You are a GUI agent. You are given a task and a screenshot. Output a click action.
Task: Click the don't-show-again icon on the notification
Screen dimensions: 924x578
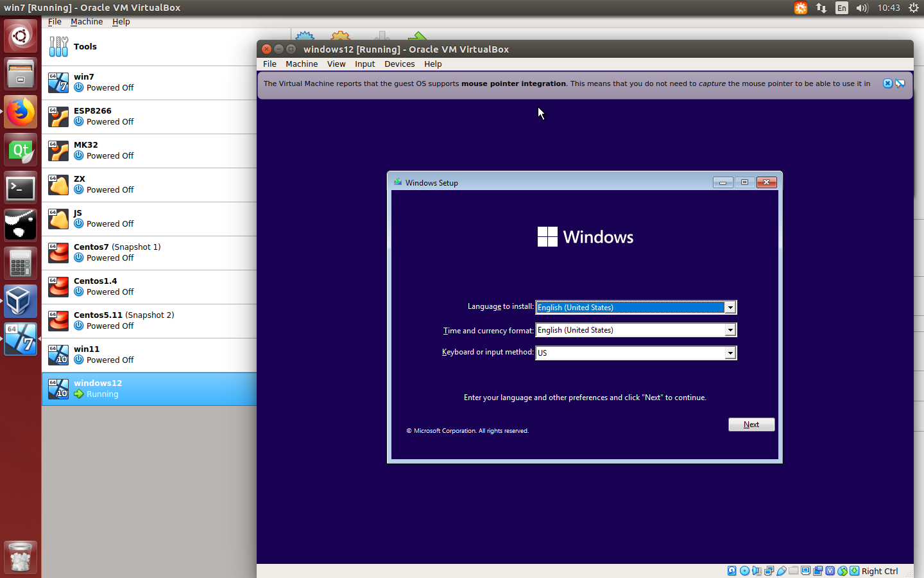[900, 83]
